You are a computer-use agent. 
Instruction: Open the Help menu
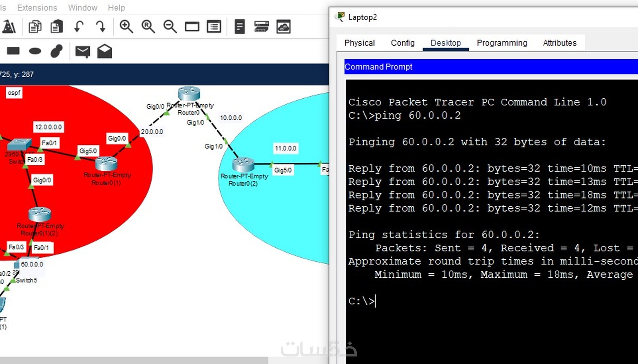(116, 8)
